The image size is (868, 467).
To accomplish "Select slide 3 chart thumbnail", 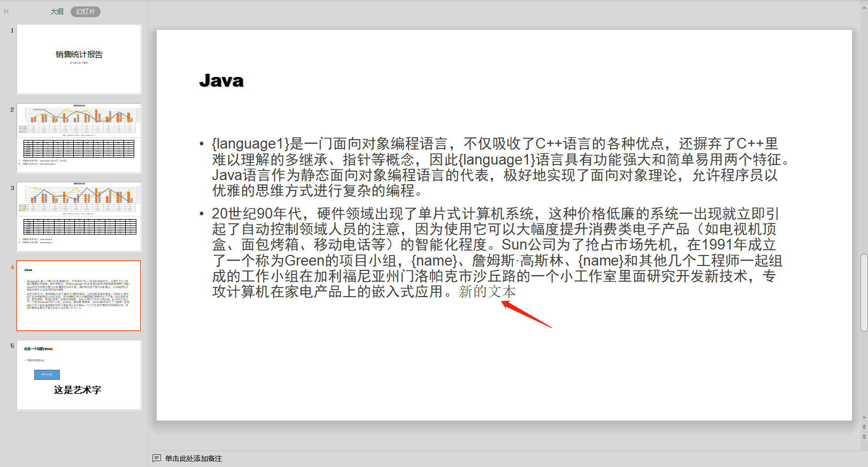I will (79, 217).
